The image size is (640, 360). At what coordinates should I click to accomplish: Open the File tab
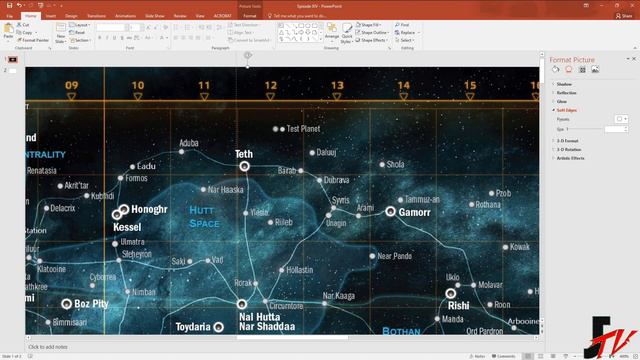tap(9, 16)
